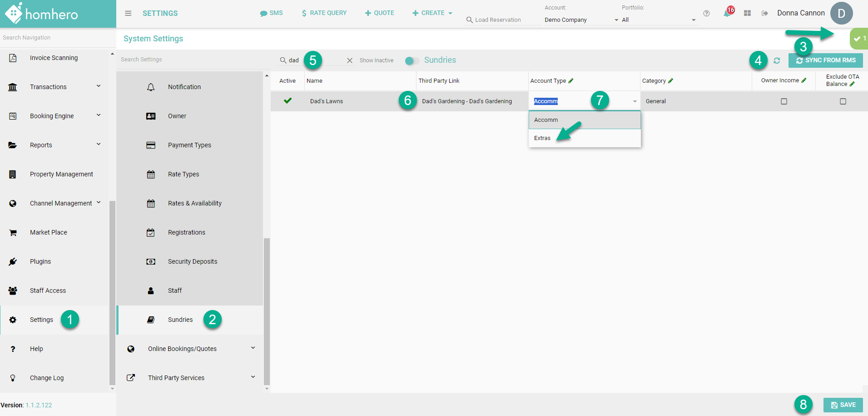Viewport: 868px width, 416px height.
Task: Select Extras from the account type list
Action: point(542,138)
